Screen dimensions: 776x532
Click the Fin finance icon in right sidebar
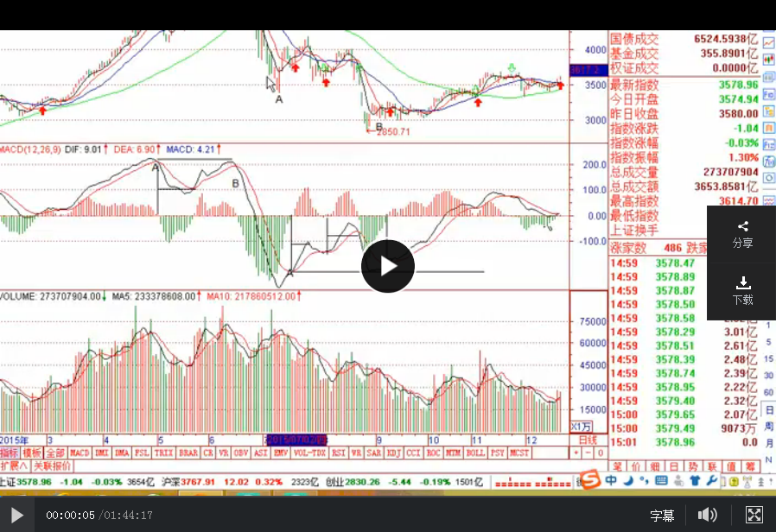768,144
